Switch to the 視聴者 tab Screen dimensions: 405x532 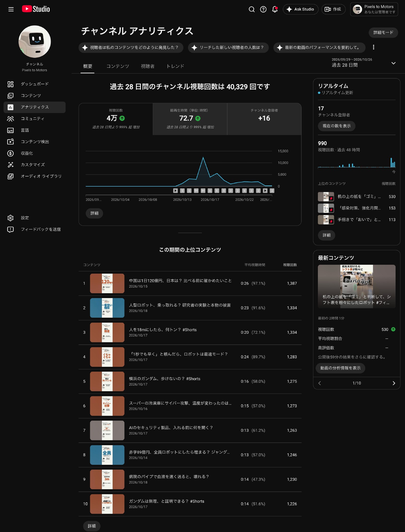(x=148, y=66)
